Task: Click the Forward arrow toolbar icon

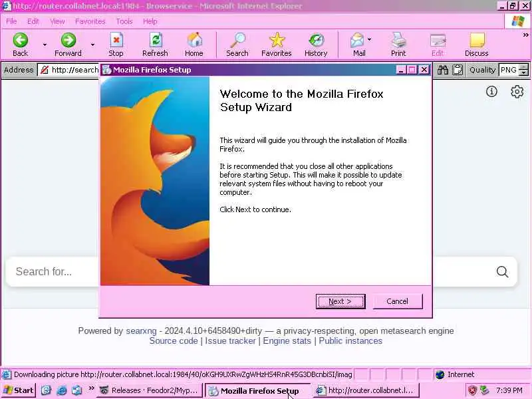Action: 68,41
